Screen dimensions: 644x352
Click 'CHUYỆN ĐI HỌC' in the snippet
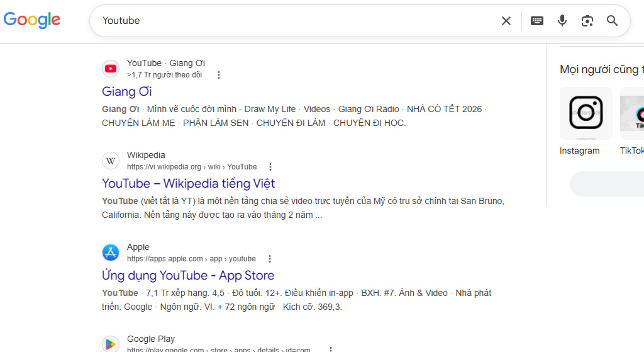369,123
